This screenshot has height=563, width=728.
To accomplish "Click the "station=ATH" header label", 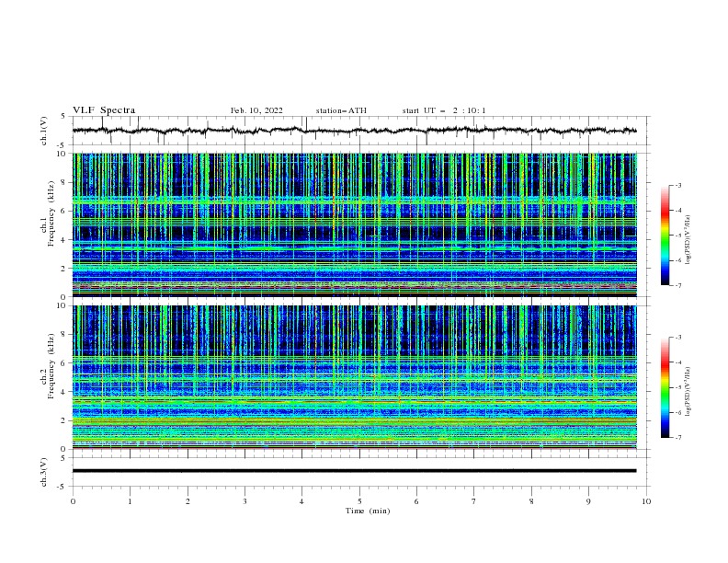I will click(x=341, y=110).
